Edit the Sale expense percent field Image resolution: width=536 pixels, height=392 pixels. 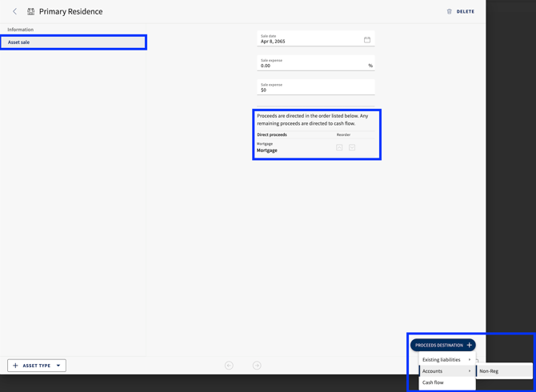coord(316,63)
